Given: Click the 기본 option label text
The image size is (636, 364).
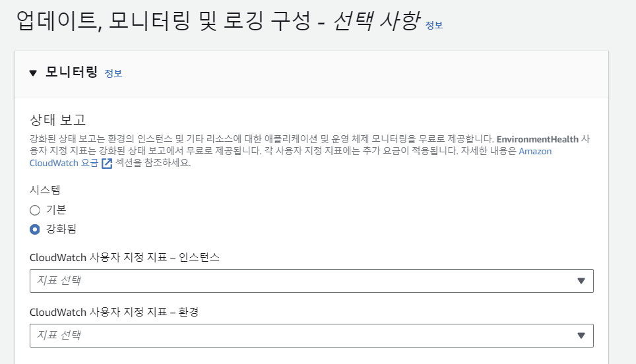Looking at the screenshot, I should (56, 210).
